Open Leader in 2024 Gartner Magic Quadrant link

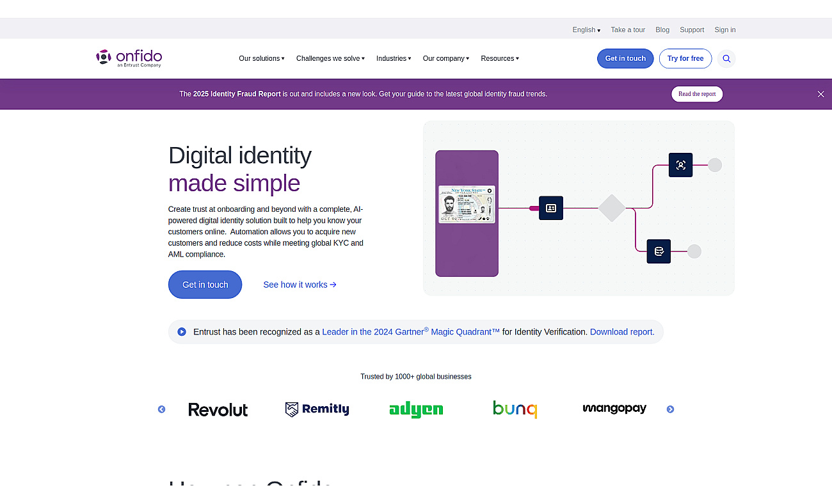(x=411, y=331)
